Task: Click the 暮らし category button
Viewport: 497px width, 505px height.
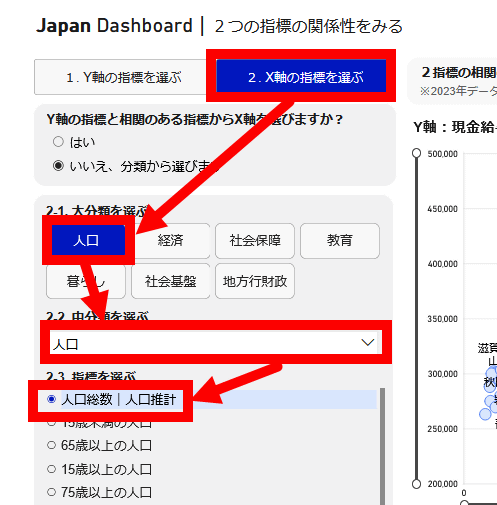Action: pyautogui.click(x=86, y=281)
